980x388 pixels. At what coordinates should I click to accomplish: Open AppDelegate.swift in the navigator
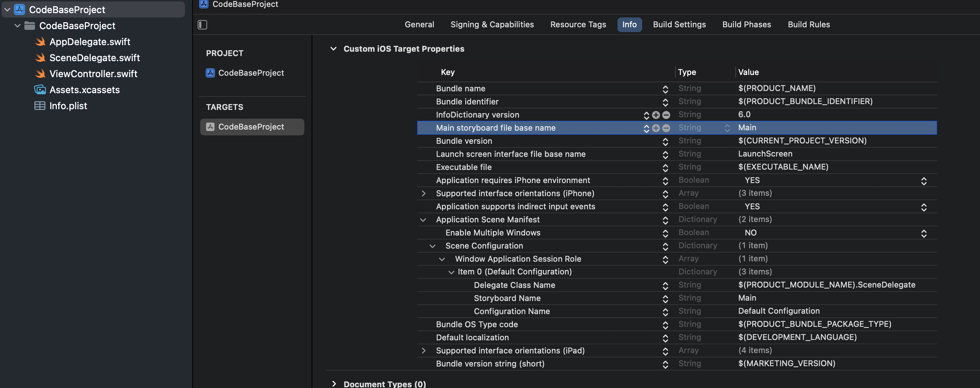[x=90, y=41]
